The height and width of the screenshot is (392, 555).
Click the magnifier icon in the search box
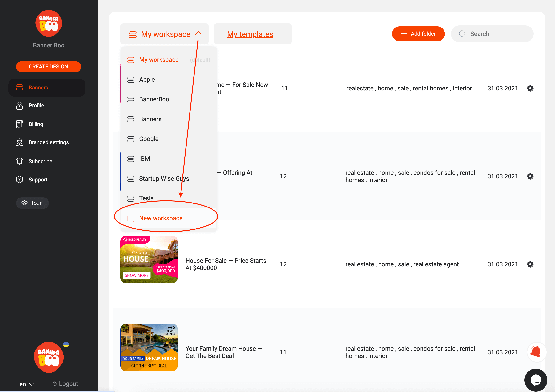pos(462,34)
